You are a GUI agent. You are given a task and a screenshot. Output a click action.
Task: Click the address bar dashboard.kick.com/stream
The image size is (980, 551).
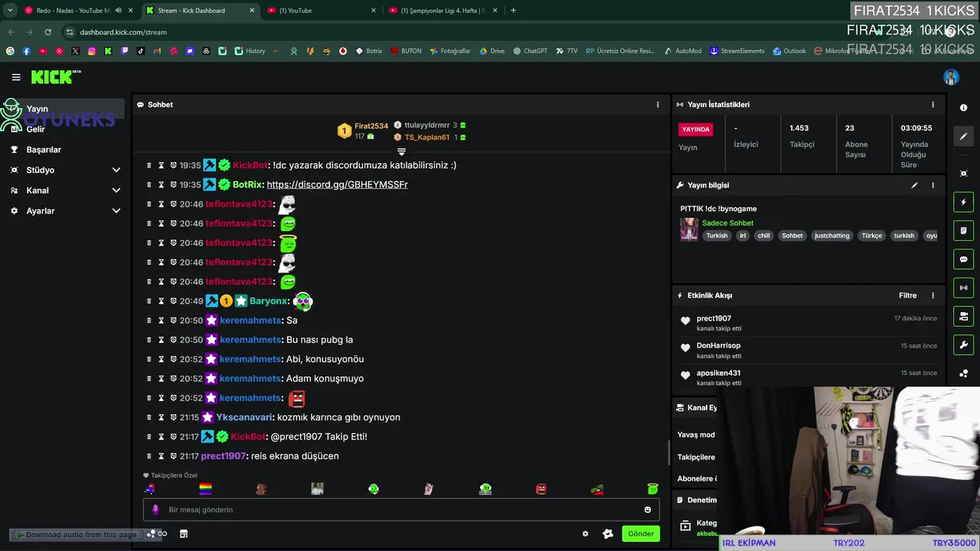[x=123, y=32]
